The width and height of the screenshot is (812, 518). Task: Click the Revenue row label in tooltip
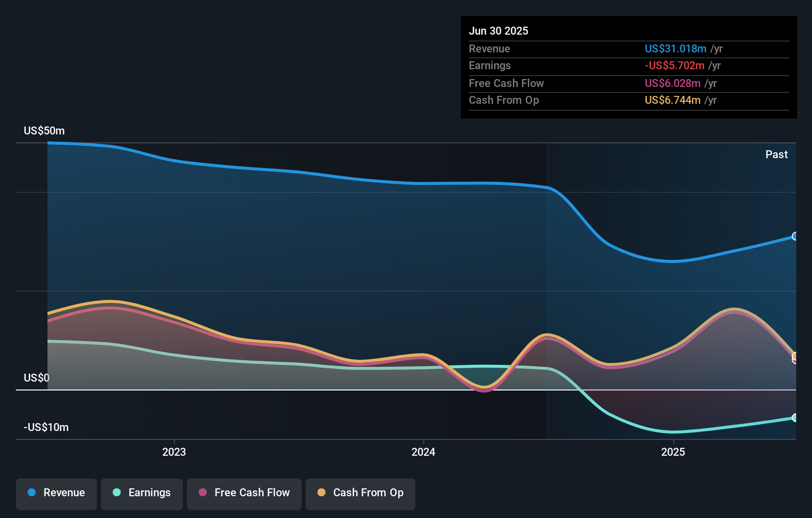pyautogui.click(x=490, y=49)
